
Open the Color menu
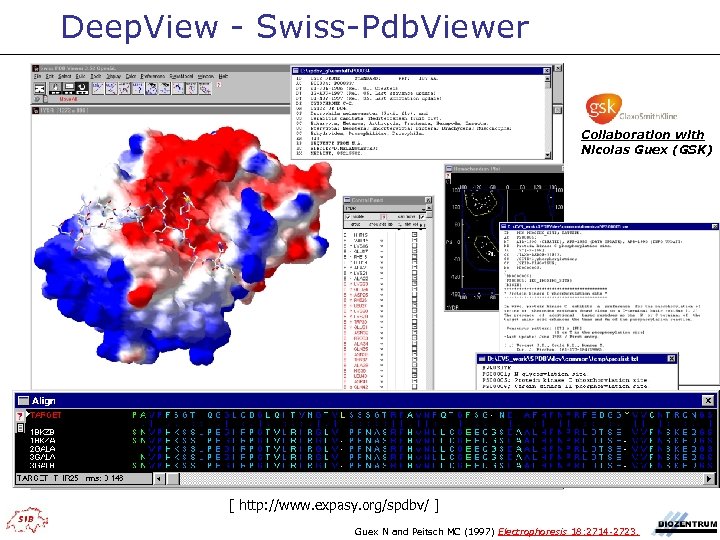131,76
